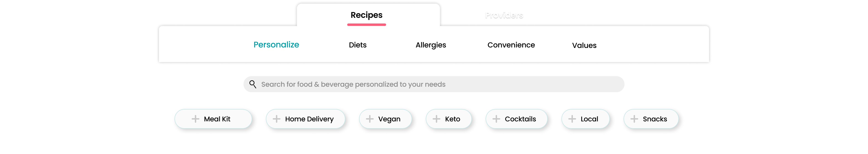The height and width of the screenshot is (154, 868).
Task: Toggle the Vegan filter chip
Action: (389, 119)
